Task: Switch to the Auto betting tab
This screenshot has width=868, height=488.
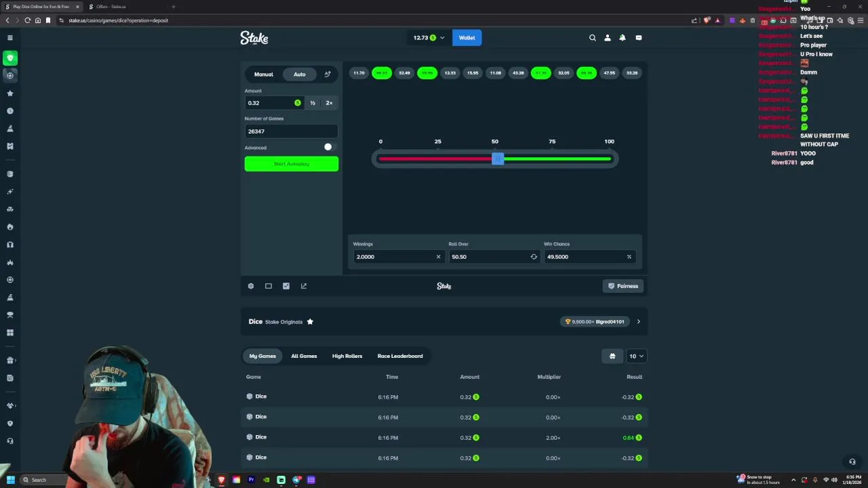Action: (299, 75)
